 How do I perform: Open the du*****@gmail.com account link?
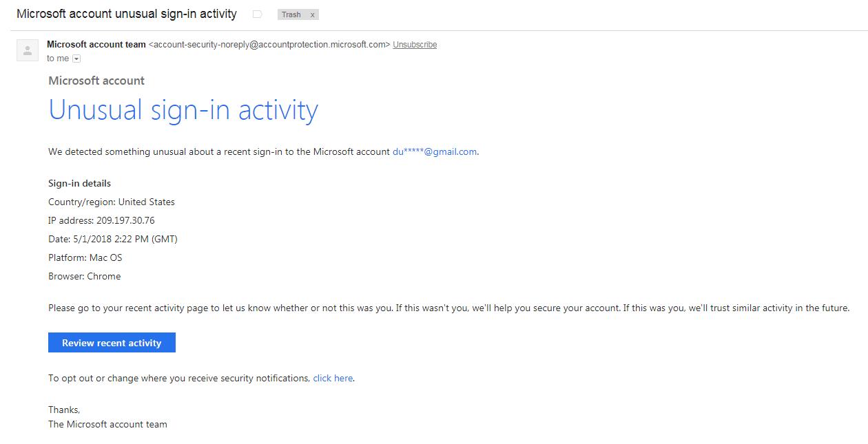pos(434,151)
